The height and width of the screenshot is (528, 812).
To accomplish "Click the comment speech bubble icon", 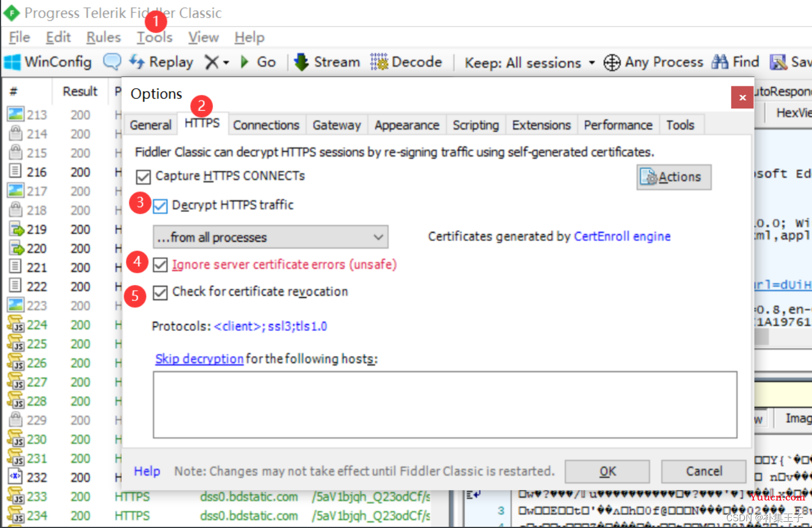I will coord(112,62).
